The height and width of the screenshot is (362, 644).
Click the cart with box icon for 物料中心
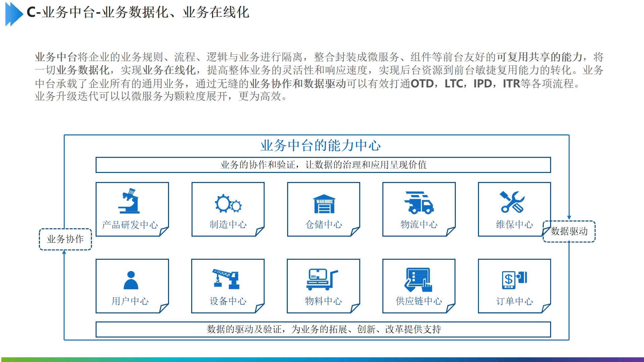[322, 279]
